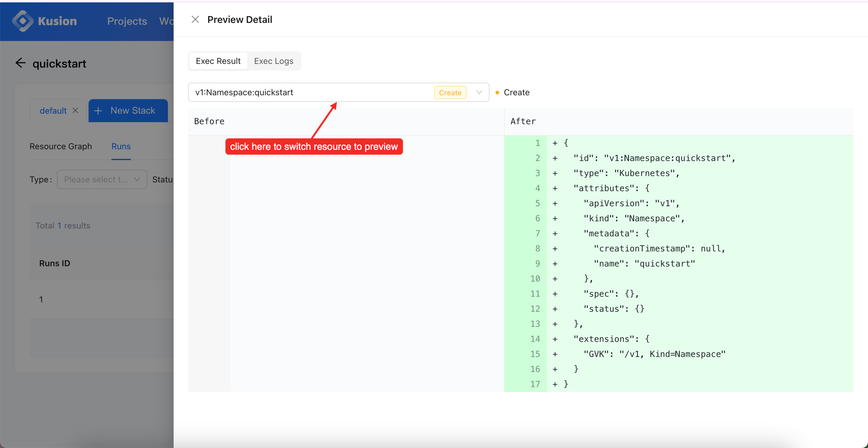The image size is (868, 448).
Task: Open the Type filter dropdown
Action: 102,179
